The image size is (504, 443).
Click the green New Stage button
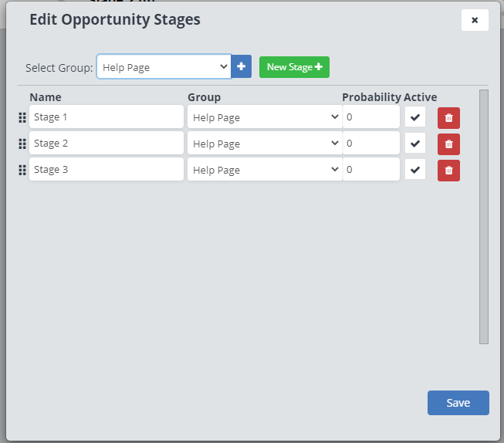(294, 67)
